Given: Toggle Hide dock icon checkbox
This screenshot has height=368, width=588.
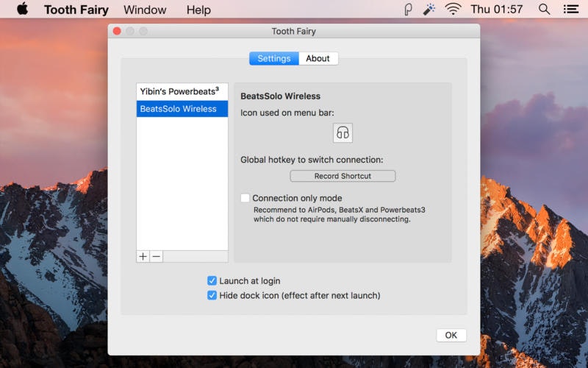Looking at the screenshot, I should pos(212,295).
